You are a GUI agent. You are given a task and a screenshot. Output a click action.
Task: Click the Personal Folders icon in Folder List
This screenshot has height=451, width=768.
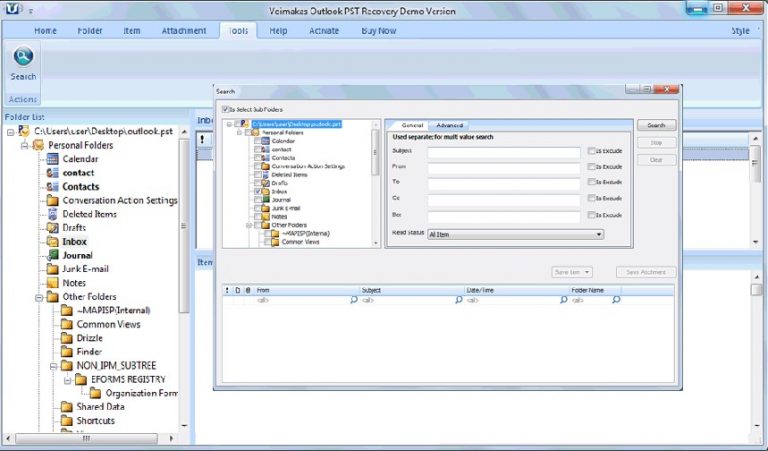pyautogui.click(x=38, y=145)
